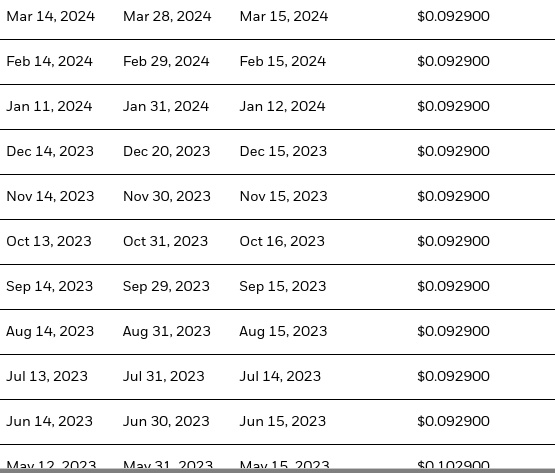Click the Jan 31, 2024 date cell

point(166,107)
